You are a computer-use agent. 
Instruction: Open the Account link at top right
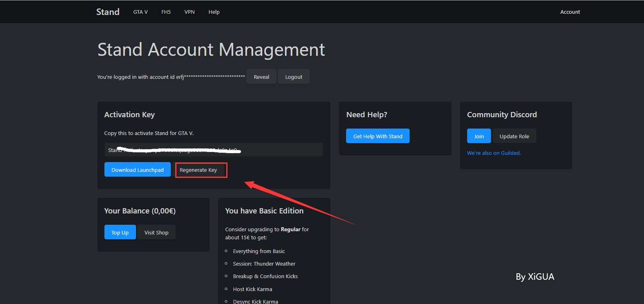(x=570, y=12)
